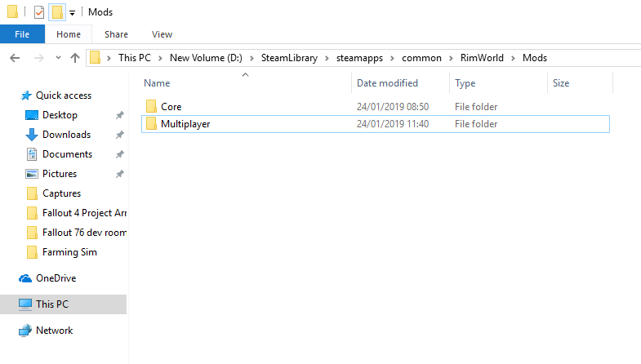Select the Core folder
Viewport: 641px width, 364px height.
coord(171,107)
